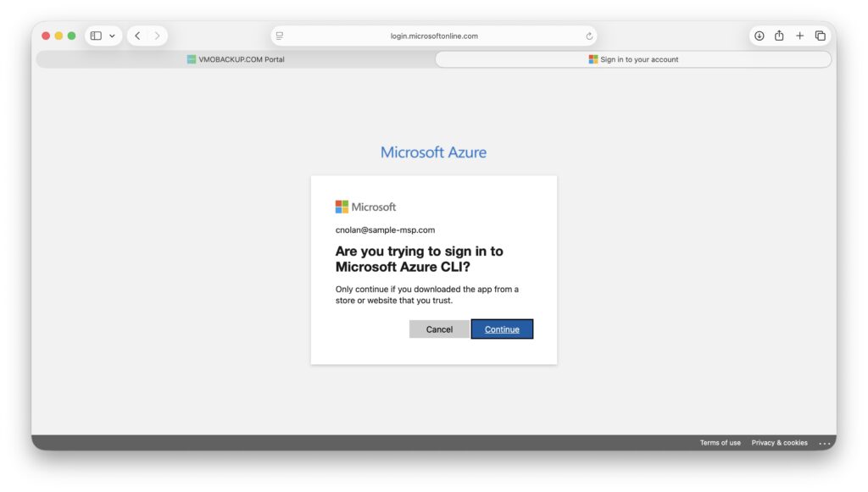Viewport: 868px width, 492px height.
Task: Add a new tab with plus icon
Action: [799, 36]
